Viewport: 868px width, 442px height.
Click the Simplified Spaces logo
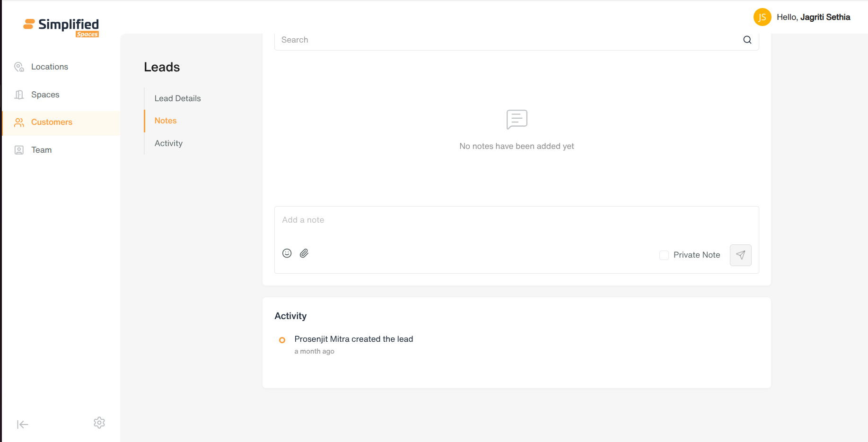point(61,27)
